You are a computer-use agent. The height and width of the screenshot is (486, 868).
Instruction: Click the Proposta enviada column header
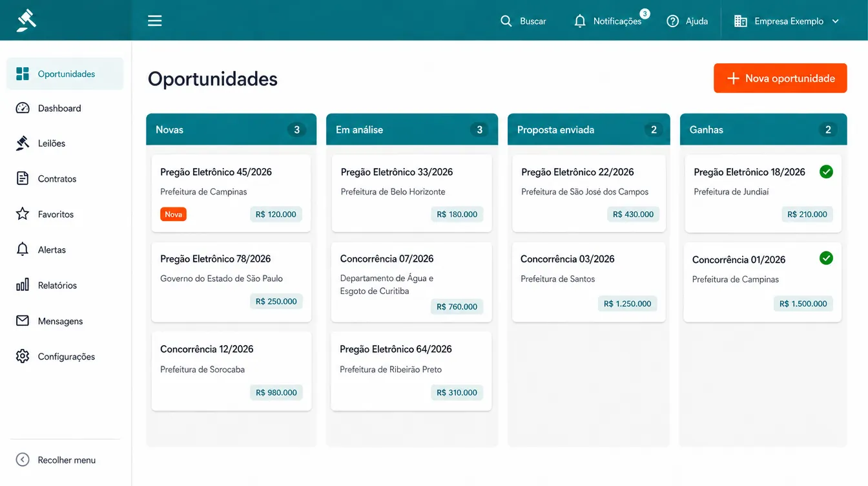pyautogui.click(x=589, y=129)
